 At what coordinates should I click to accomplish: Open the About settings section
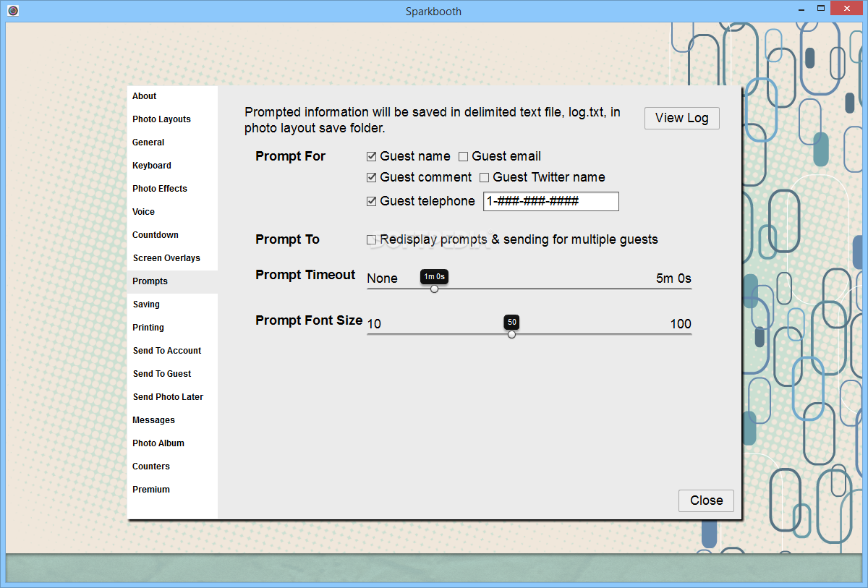(172, 96)
